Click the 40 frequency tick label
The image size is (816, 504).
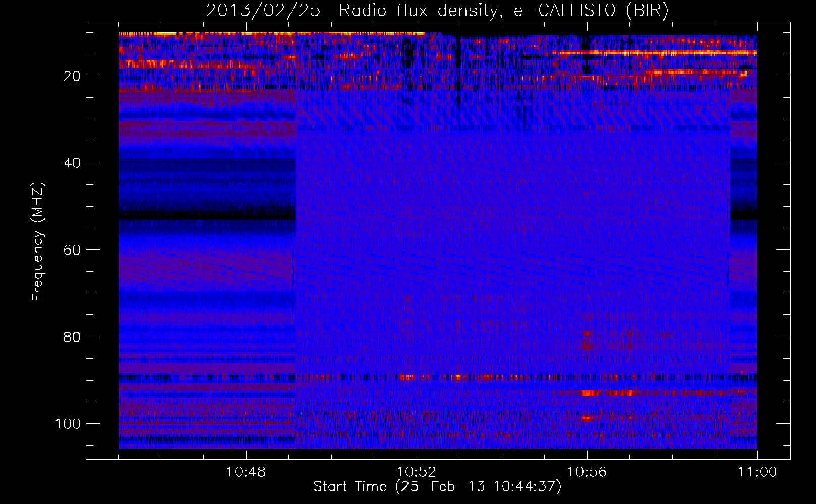[x=73, y=163]
